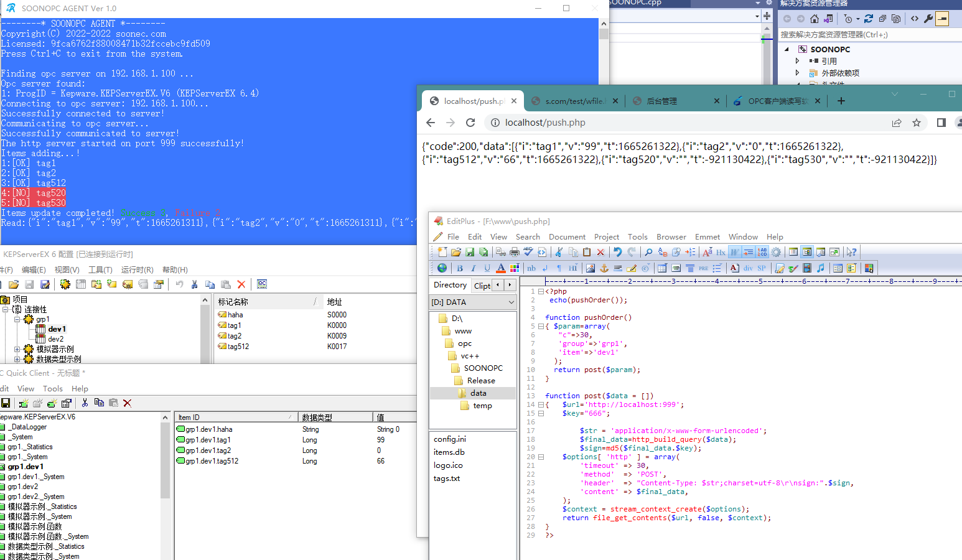Expand 数据类型示例 node in KEPServerEX tree

[x=17, y=359]
